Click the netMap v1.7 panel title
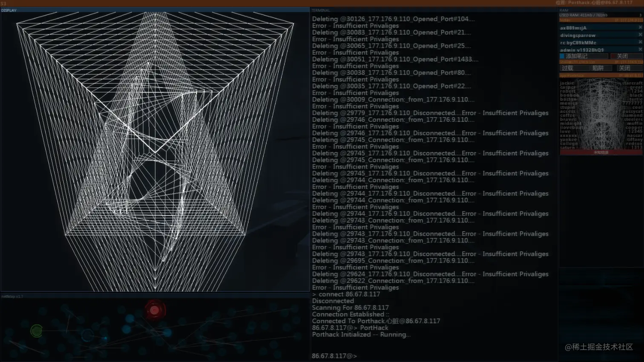644x362 pixels. click(x=12, y=296)
